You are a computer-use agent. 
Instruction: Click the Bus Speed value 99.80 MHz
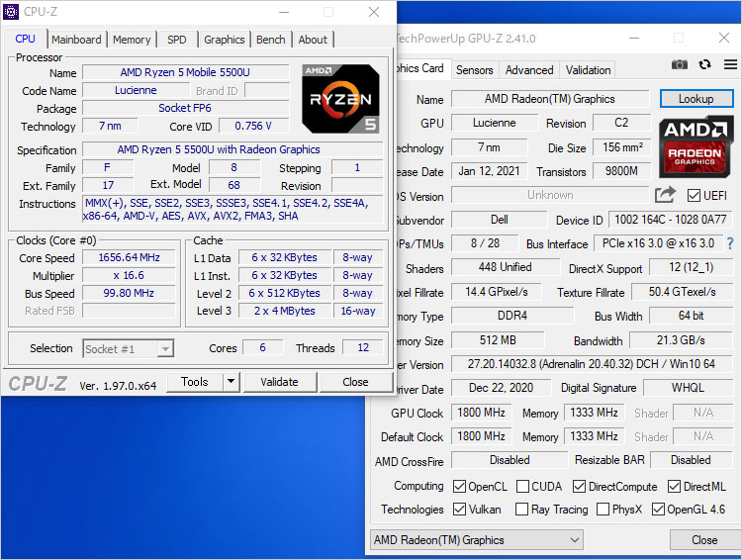(129, 293)
